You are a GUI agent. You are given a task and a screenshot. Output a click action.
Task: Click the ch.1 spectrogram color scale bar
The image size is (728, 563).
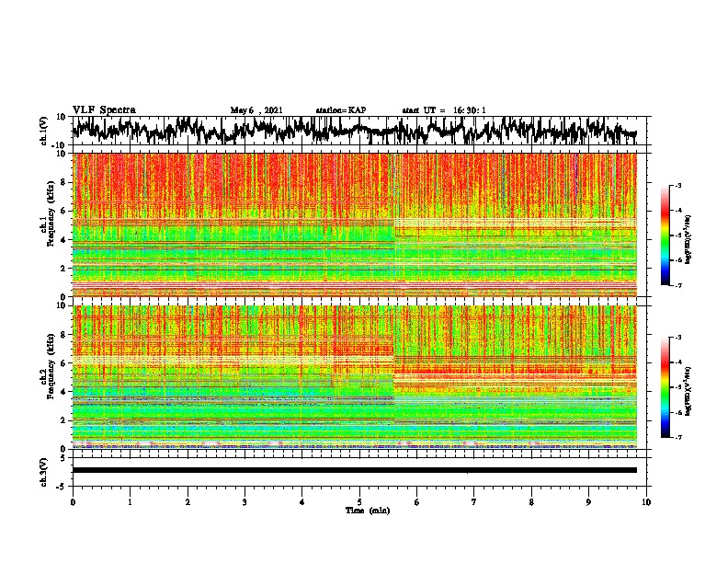(665, 236)
